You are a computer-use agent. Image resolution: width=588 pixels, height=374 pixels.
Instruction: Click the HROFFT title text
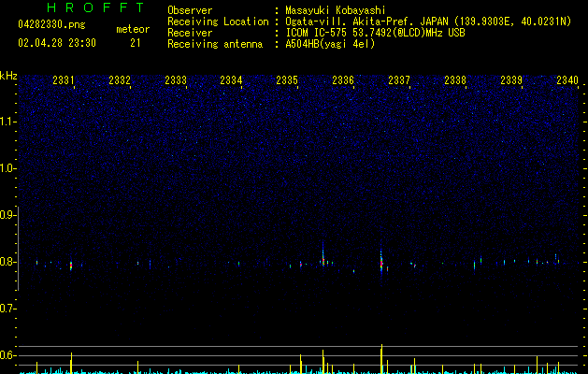(x=96, y=7)
